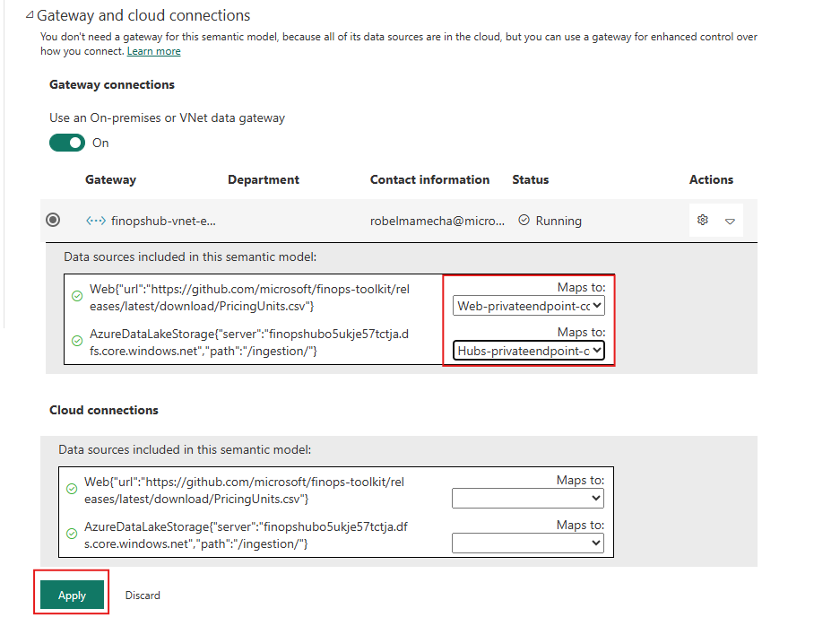The width and height of the screenshot is (840, 626).
Task: Click the Apply button
Action: (72, 595)
